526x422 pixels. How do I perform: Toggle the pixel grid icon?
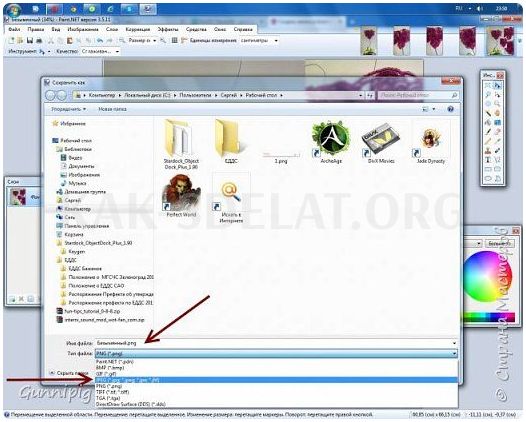pos(174,41)
